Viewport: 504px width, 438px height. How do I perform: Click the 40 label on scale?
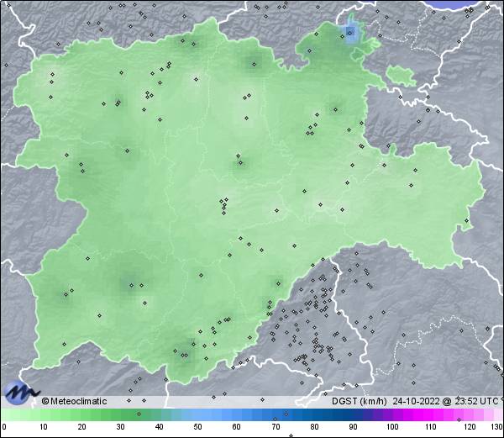[x=159, y=427]
